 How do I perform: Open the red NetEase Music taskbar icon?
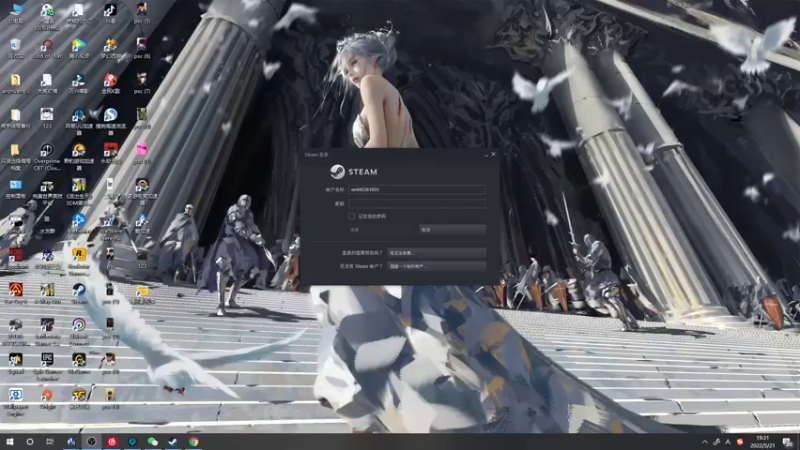pos(112,441)
